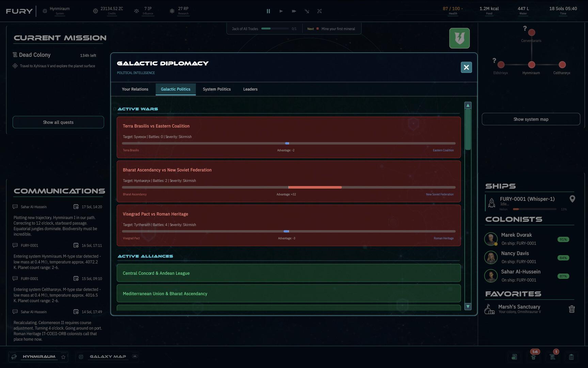Open Central Concord & Andean League alliance
Screen dimensions: 588x368
[289, 273]
